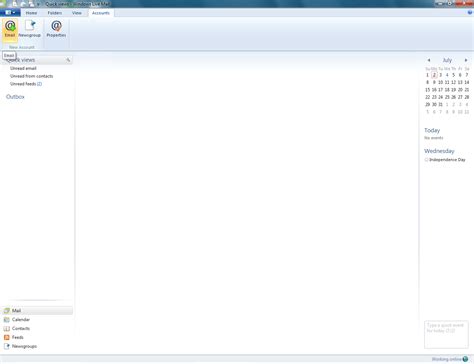
Task: Click Working online status text
Action: [447, 359]
